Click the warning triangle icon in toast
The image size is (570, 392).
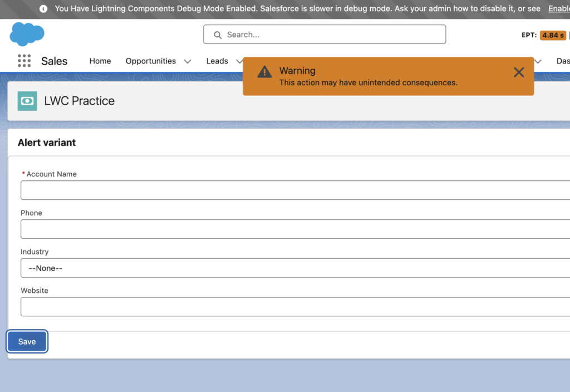(x=264, y=72)
